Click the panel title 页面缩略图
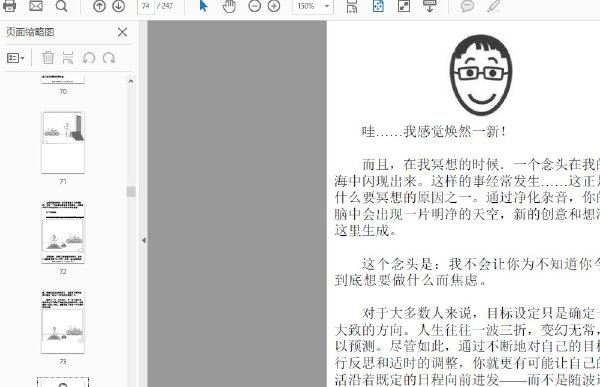 (x=30, y=32)
